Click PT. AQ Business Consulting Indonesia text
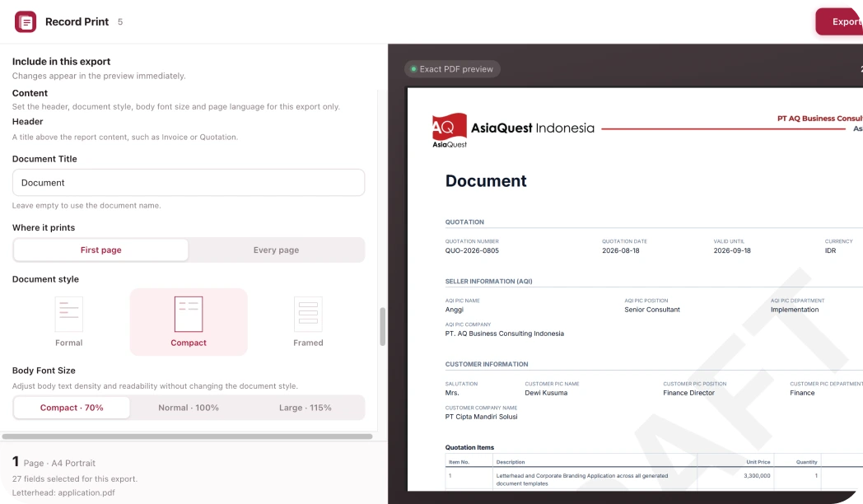This screenshot has height=504, width=863. pyautogui.click(x=505, y=334)
